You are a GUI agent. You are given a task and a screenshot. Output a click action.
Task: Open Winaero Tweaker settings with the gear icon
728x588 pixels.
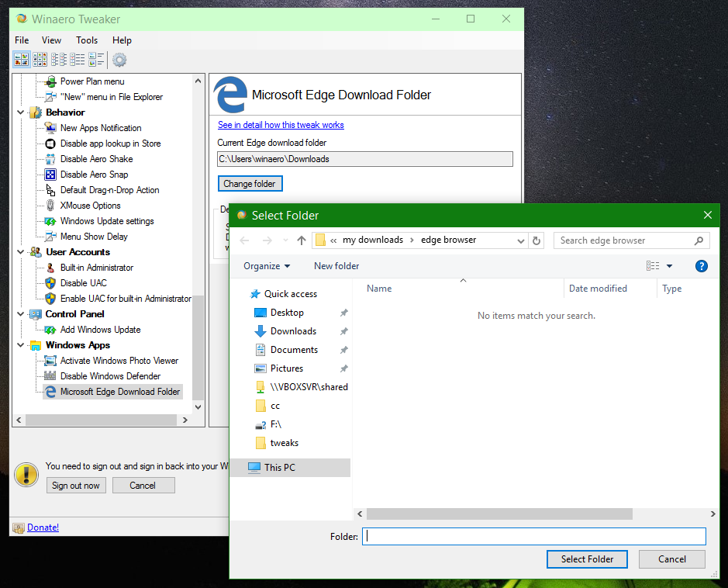[x=120, y=60]
